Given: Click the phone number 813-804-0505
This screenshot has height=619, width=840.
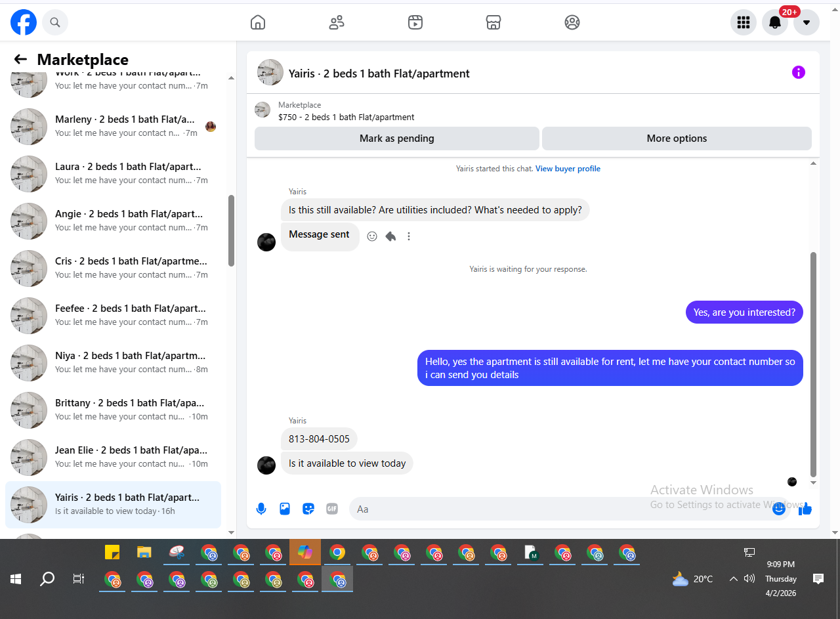Looking at the screenshot, I should coord(319,439).
